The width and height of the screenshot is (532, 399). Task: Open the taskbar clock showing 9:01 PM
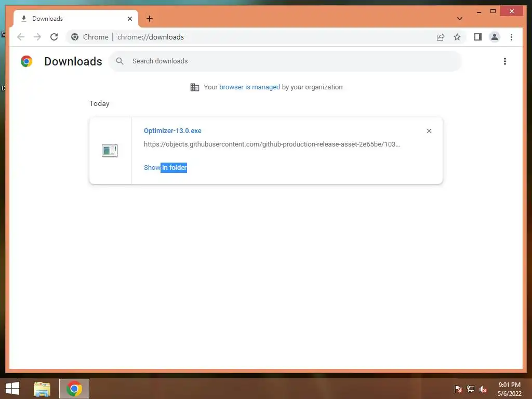point(509,389)
